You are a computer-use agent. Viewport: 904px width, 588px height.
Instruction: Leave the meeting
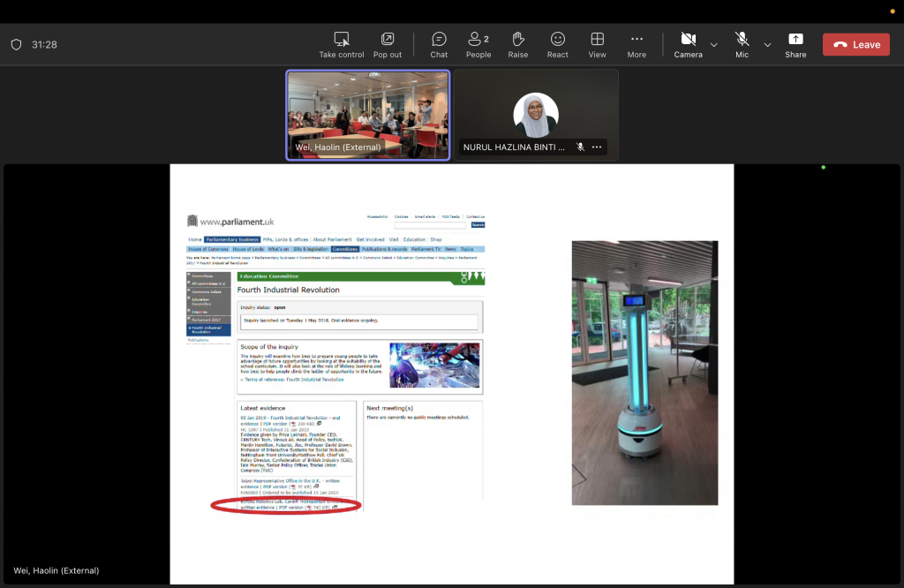pyautogui.click(x=856, y=44)
